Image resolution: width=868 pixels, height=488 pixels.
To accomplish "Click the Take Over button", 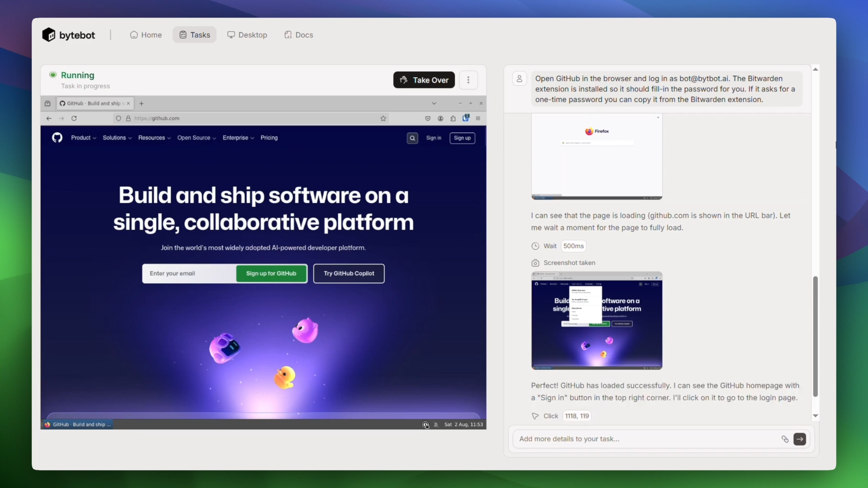I will [424, 80].
